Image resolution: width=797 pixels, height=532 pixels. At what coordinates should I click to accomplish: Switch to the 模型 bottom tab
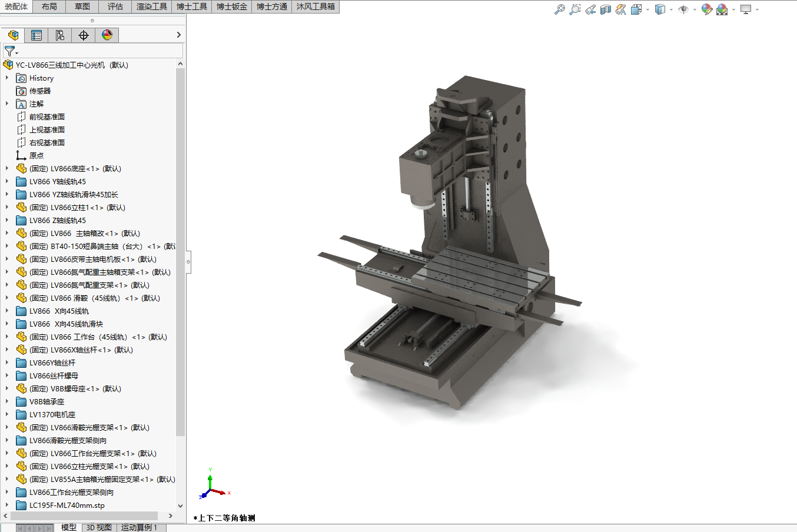69,528
